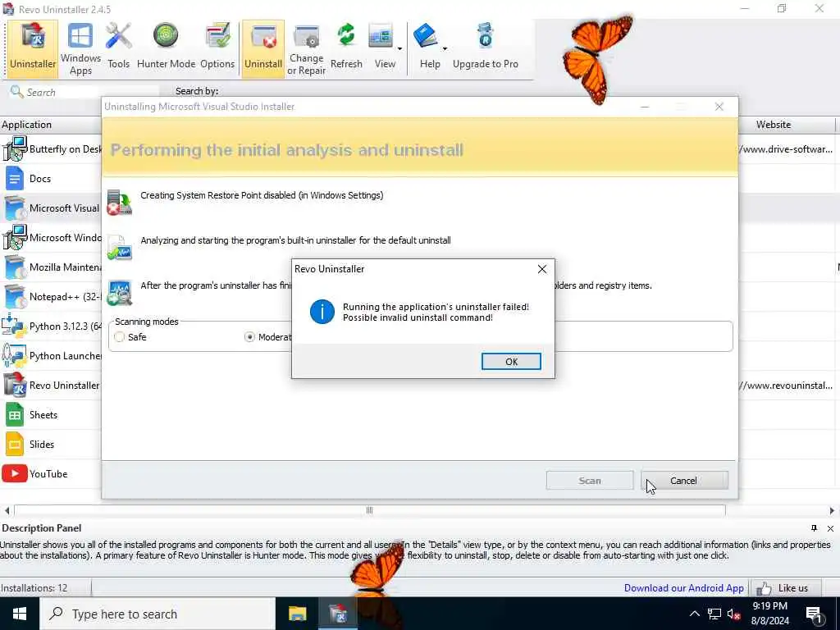840x630 pixels.
Task: Close the Description Panel
Action: (x=830, y=528)
